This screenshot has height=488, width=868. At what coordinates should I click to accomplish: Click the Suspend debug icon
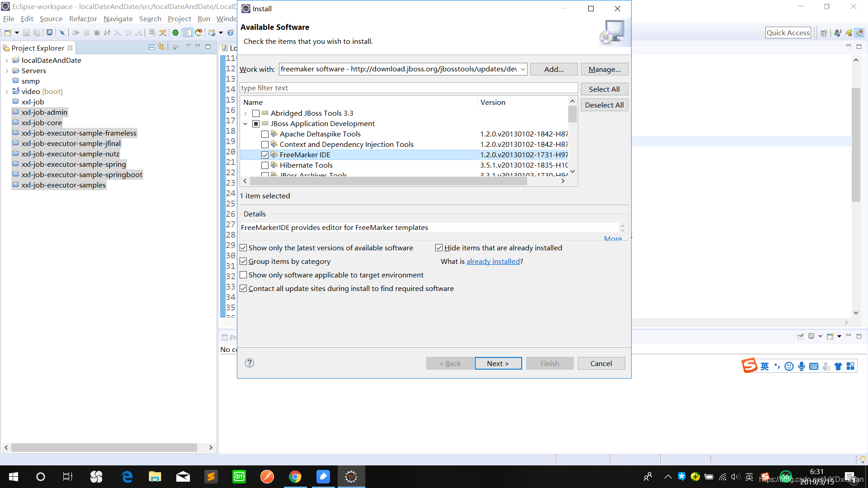86,33
